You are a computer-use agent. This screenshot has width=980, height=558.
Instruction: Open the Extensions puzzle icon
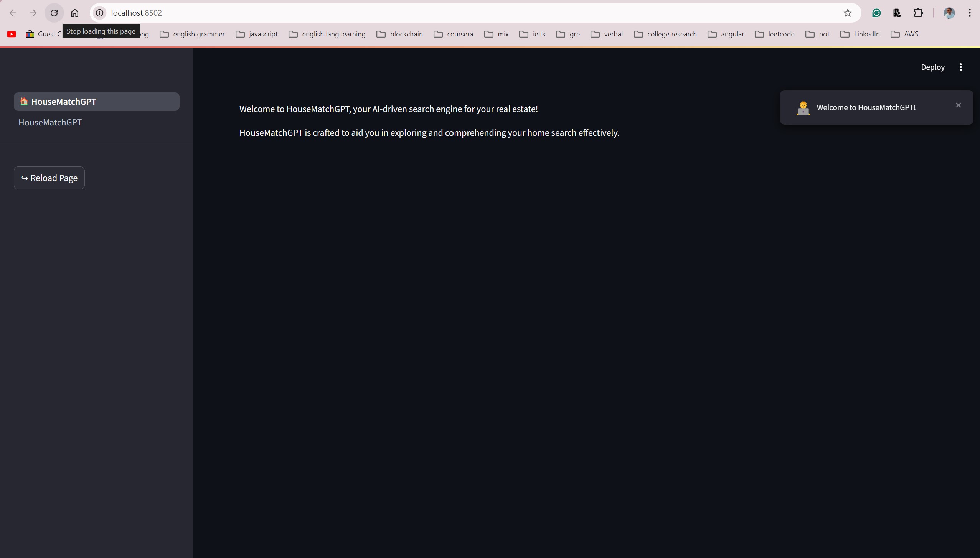[x=918, y=13]
